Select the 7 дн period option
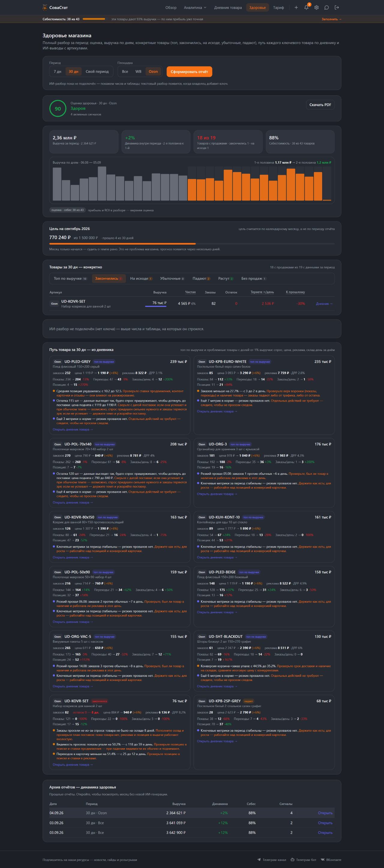 tap(57, 71)
